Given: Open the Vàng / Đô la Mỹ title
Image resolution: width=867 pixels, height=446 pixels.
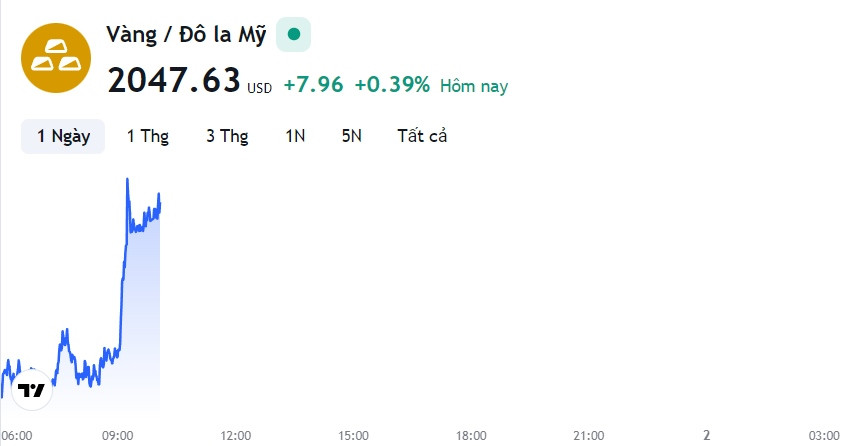Looking at the screenshot, I should point(186,35).
